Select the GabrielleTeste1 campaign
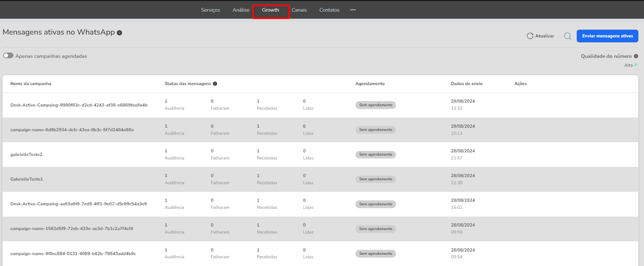 pos(27,179)
